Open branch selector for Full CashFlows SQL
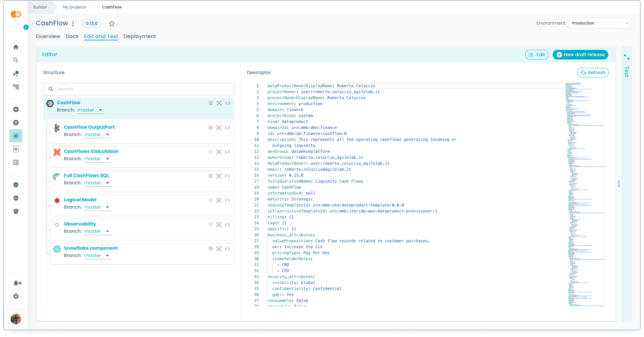Screen dimensions: 644x337 coord(97,183)
